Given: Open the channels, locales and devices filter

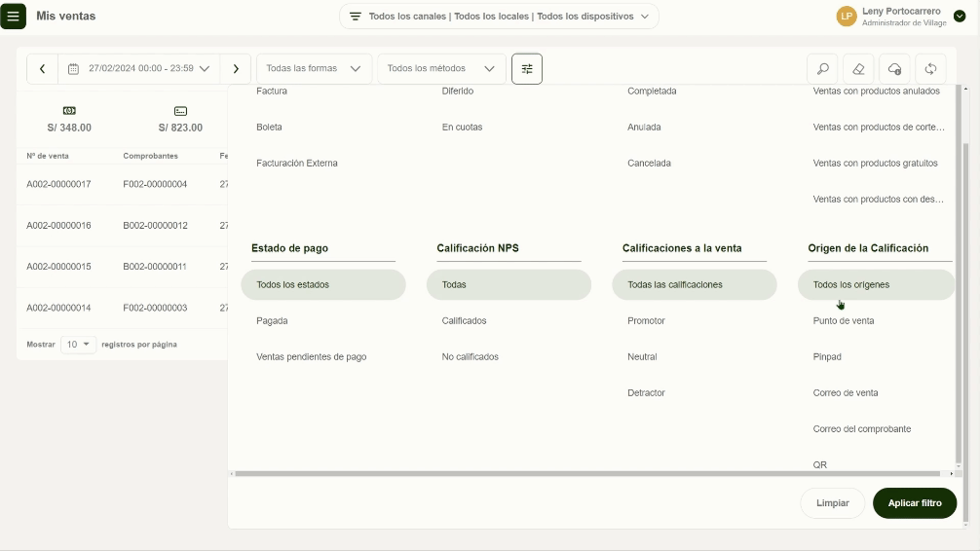Looking at the screenshot, I should (499, 17).
